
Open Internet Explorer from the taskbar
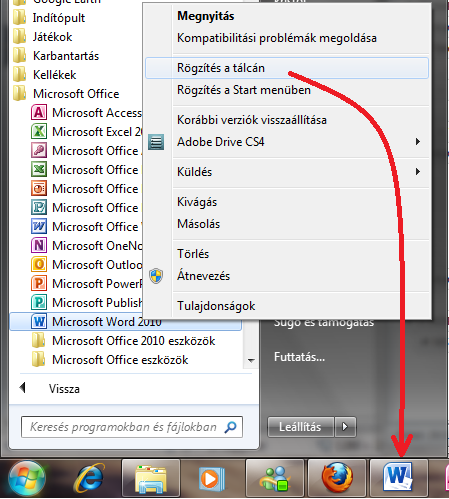tap(89, 479)
